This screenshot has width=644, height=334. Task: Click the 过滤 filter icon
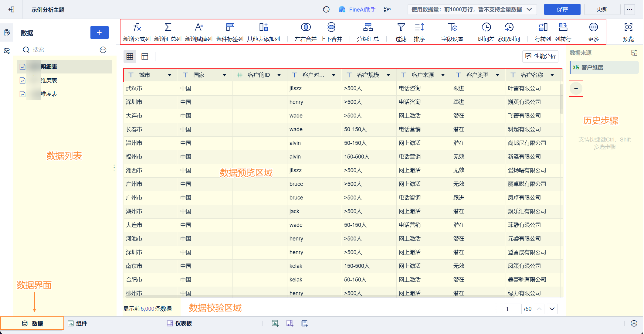point(401,28)
